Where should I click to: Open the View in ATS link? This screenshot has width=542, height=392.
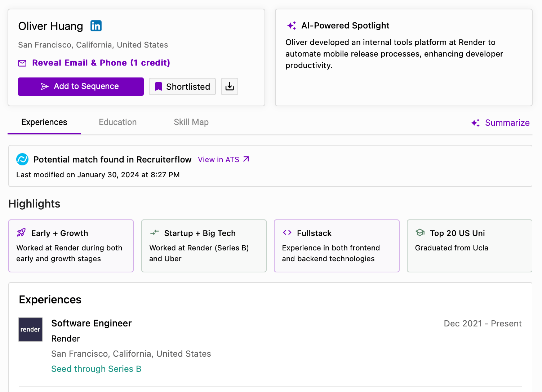pos(223,160)
